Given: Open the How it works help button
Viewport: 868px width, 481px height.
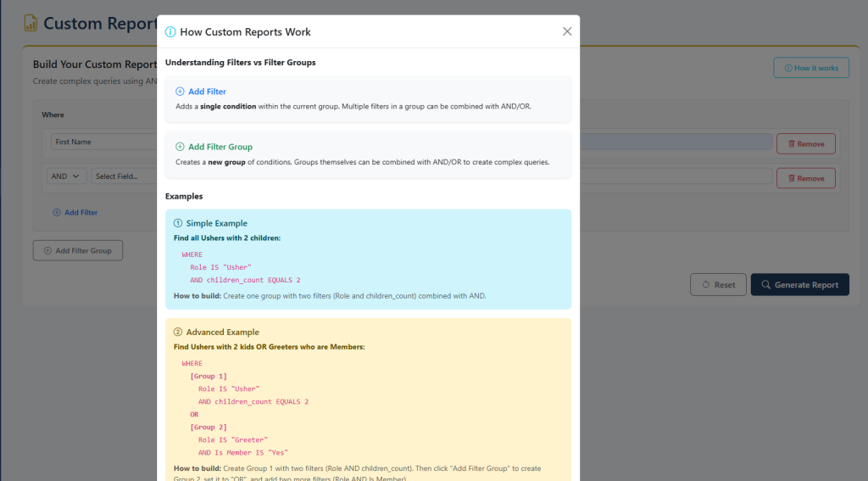Looking at the screenshot, I should [x=810, y=68].
